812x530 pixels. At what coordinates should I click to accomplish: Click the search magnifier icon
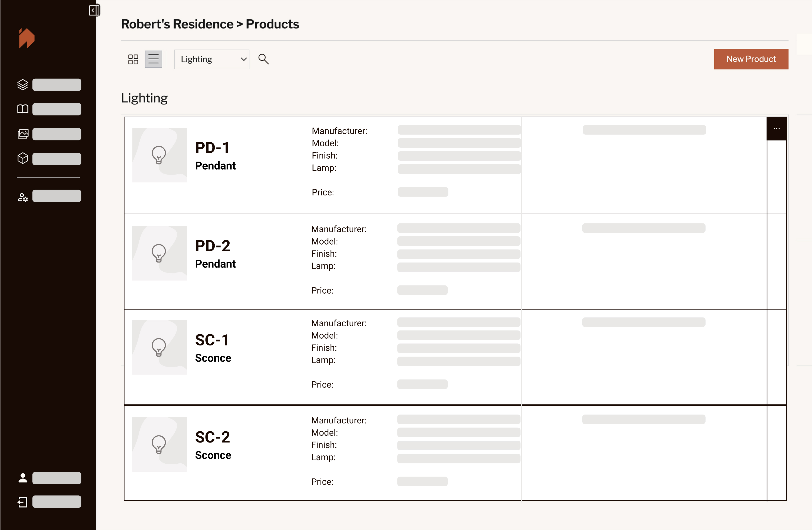click(263, 59)
